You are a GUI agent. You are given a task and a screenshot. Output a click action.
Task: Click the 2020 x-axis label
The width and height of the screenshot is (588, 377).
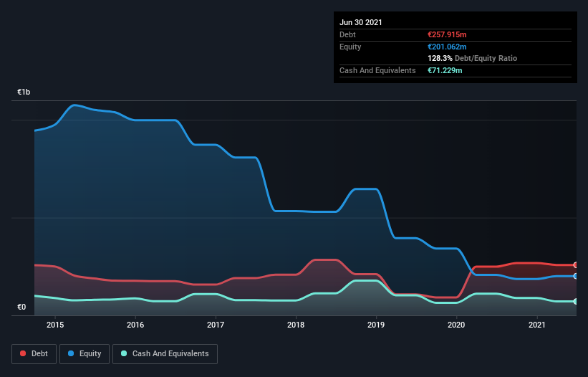coord(456,325)
